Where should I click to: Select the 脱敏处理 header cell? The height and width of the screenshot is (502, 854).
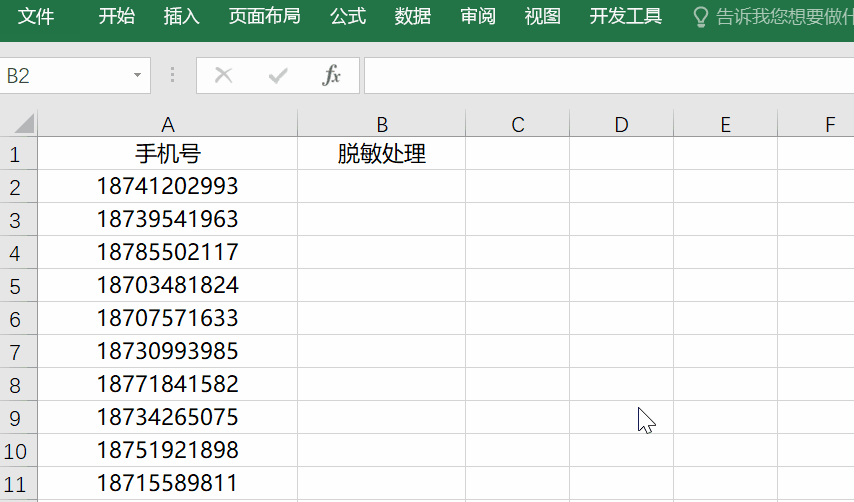pyautogui.click(x=382, y=154)
